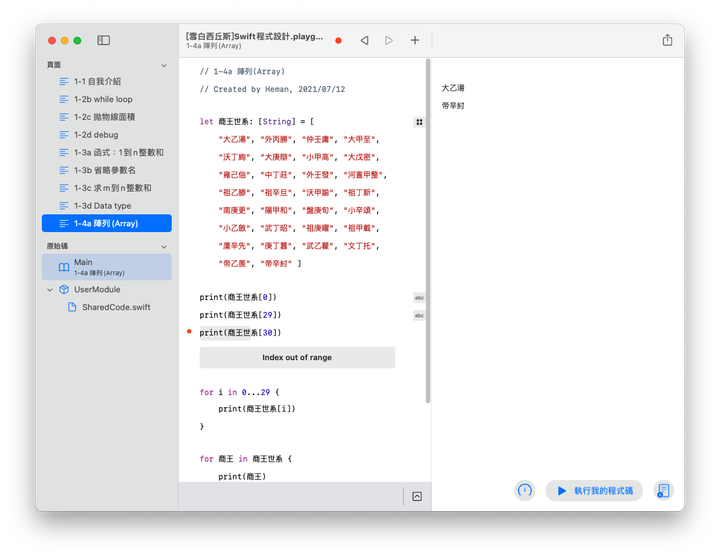The height and width of the screenshot is (558, 720).
Task: Open the document snippets icon at bottom right
Action: coord(663,490)
